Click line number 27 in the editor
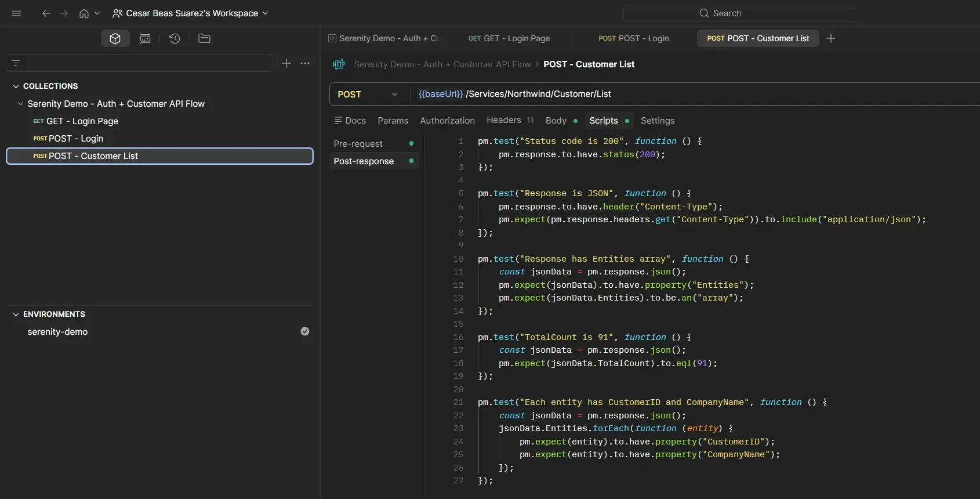The image size is (980, 499). (x=459, y=480)
